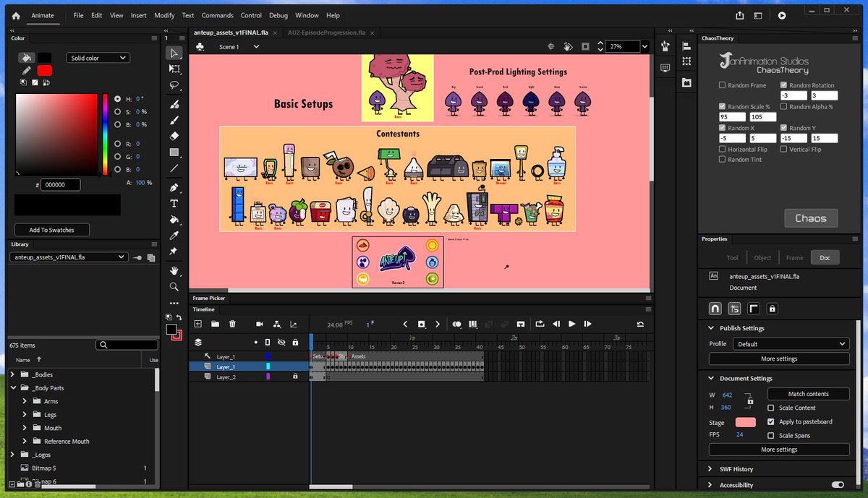Screen dimensions: 868x498
Task: Unlock Layer_2 in the timeline
Action: pos(295,377)
